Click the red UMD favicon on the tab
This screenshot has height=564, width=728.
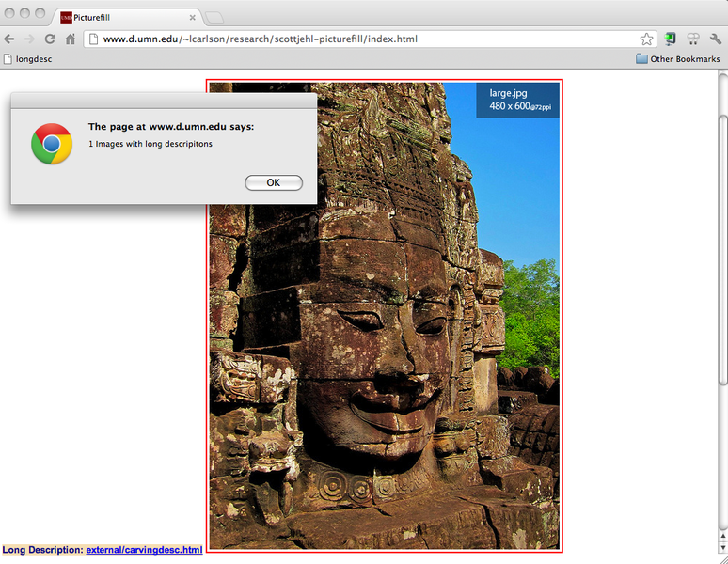[67, 18]
